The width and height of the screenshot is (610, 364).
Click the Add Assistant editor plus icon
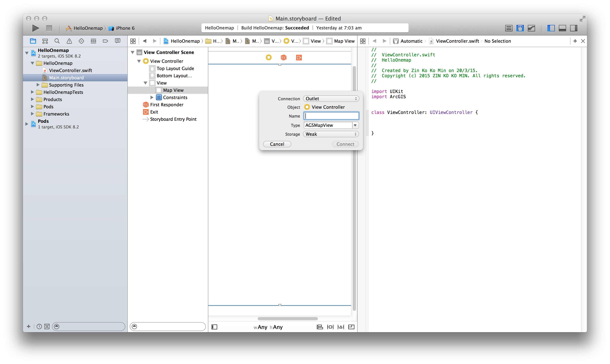575,41
